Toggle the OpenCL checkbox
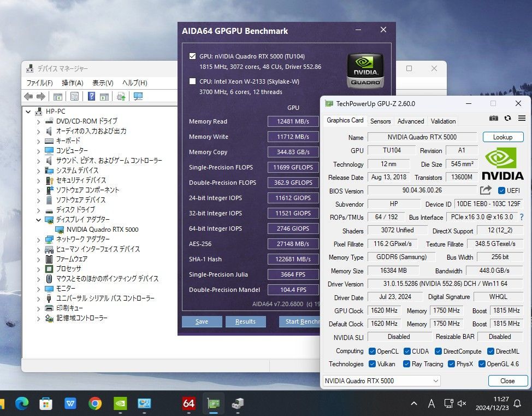This screenshot has height=416, width=532. 372,351
